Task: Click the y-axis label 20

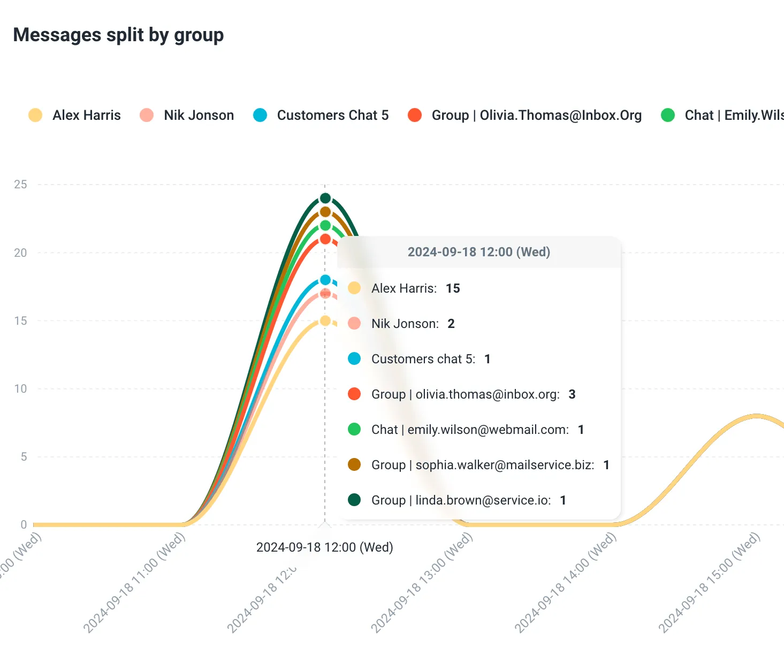Action: point(20,253)
